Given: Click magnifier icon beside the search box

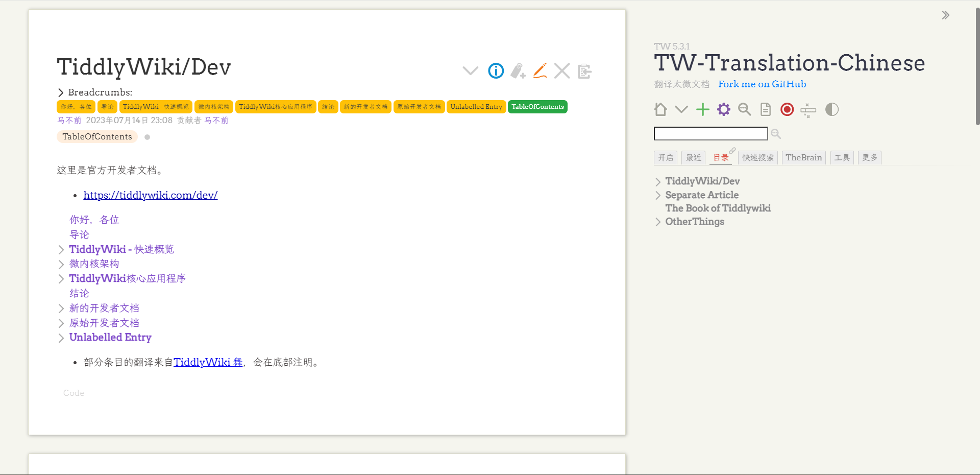Looking at the screenshot, I should coord(776,134).
